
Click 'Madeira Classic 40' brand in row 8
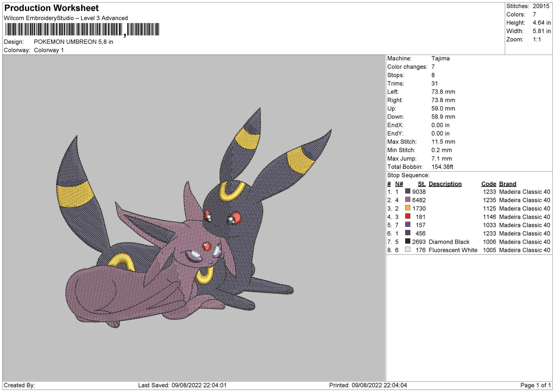(x=525, y=250)
